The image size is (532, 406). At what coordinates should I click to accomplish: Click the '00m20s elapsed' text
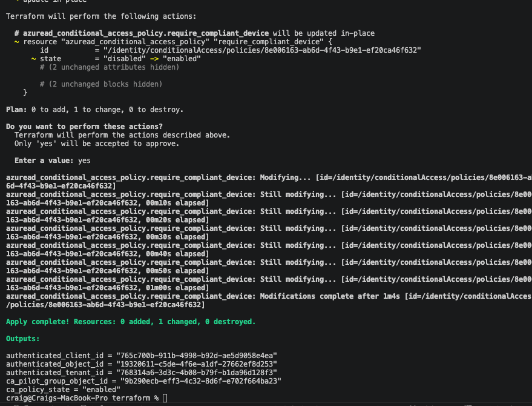pyautogui.click(x=176, y=220)
